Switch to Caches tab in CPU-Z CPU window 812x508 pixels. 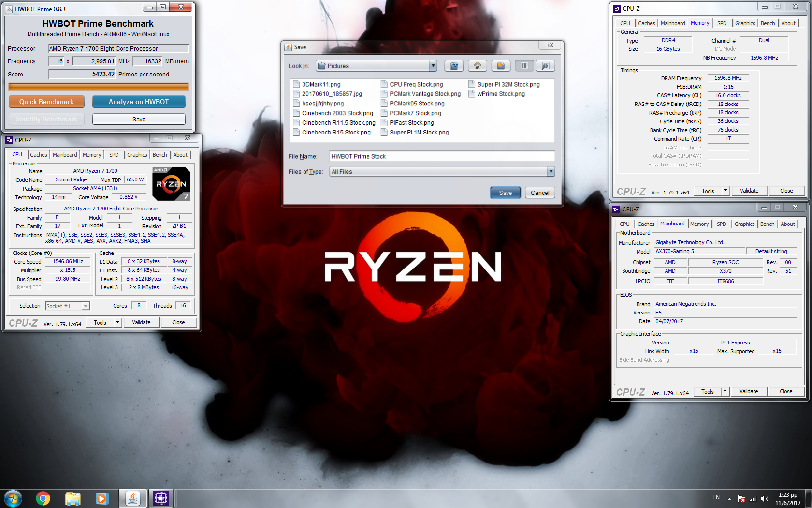(x=39, y=155)
